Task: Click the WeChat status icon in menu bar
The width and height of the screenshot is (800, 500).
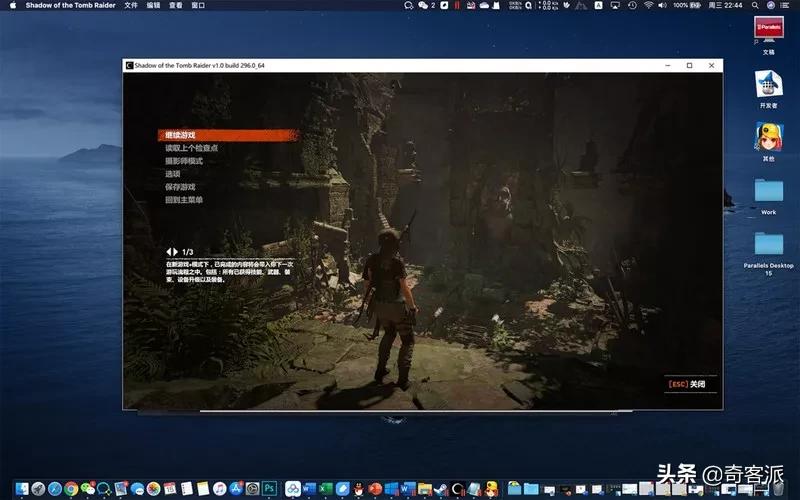Action: (423, 5)
